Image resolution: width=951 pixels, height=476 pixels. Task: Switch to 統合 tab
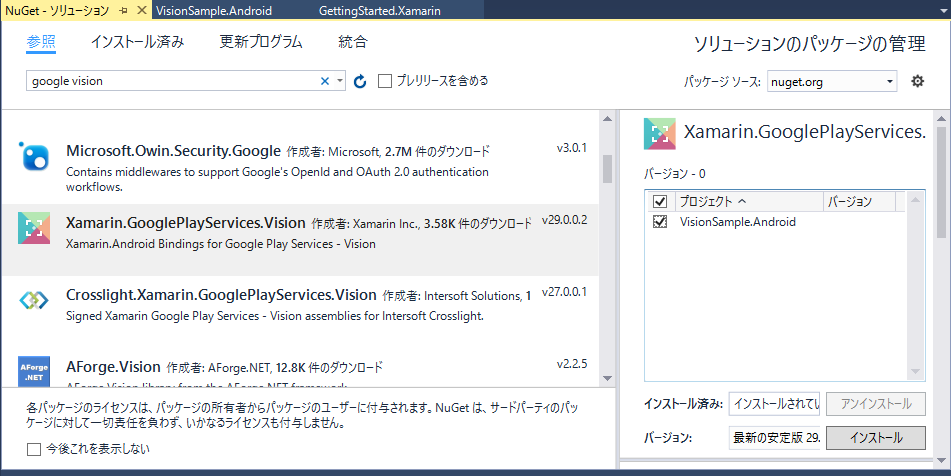(x=353, y=42)
